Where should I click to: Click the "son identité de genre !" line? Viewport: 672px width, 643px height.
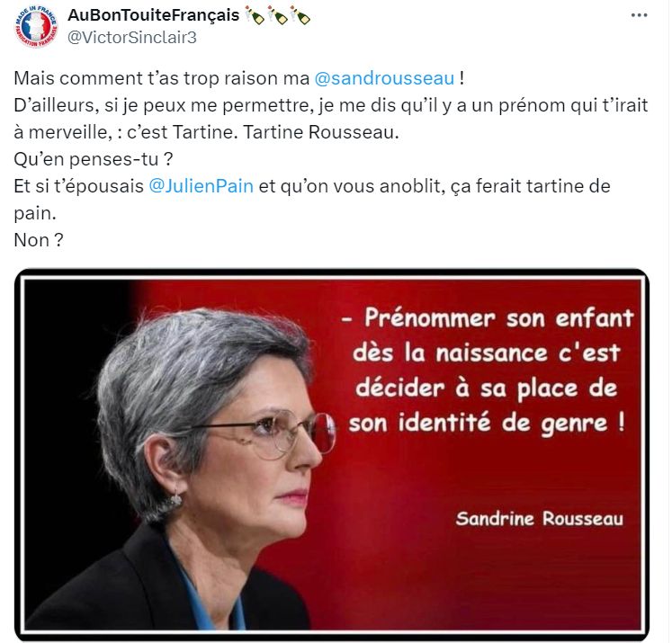(x=487, y=424)
